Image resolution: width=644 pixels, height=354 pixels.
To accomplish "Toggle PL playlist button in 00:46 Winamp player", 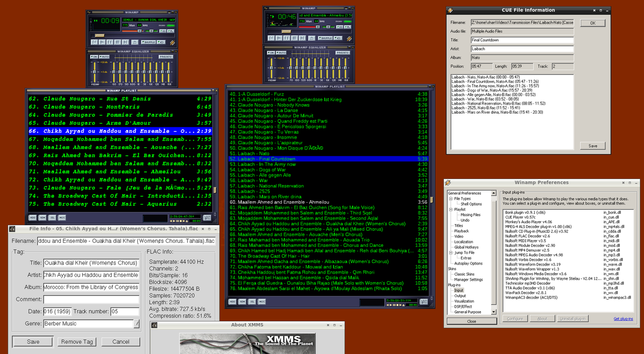I will 348,27.
